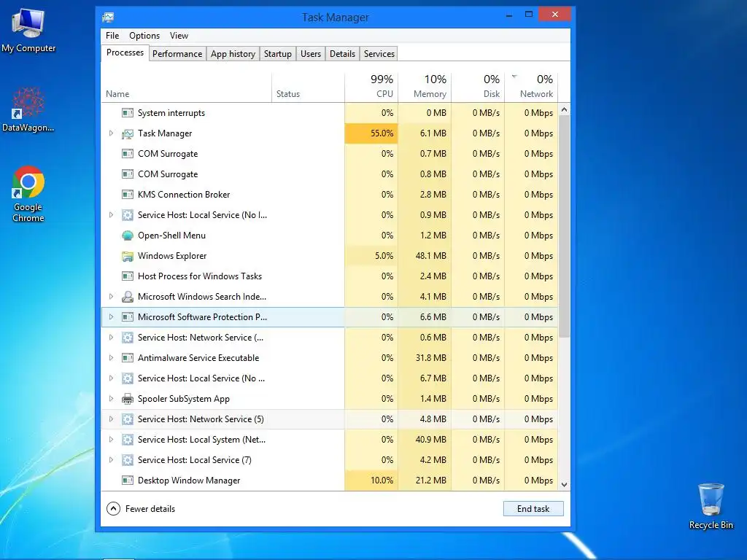Select Host Process for Windows Tasks
The image size is (747, 560).
point(330,276)
